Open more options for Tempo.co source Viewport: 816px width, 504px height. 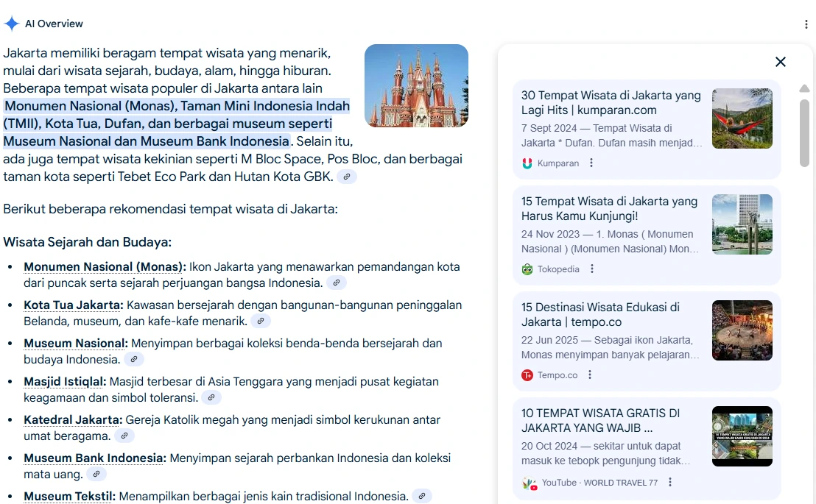point(590,375)
